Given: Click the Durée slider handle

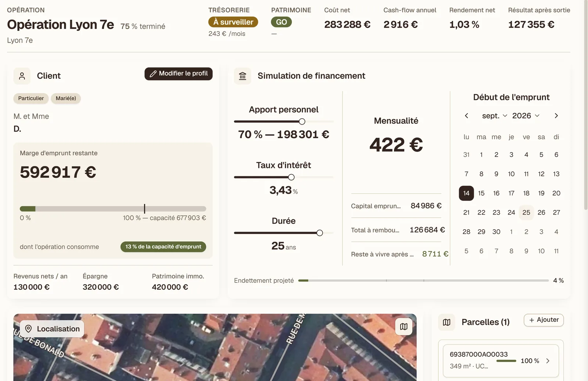Looking at the screenshot, I should pyautogui.click(x=320, y=233).
